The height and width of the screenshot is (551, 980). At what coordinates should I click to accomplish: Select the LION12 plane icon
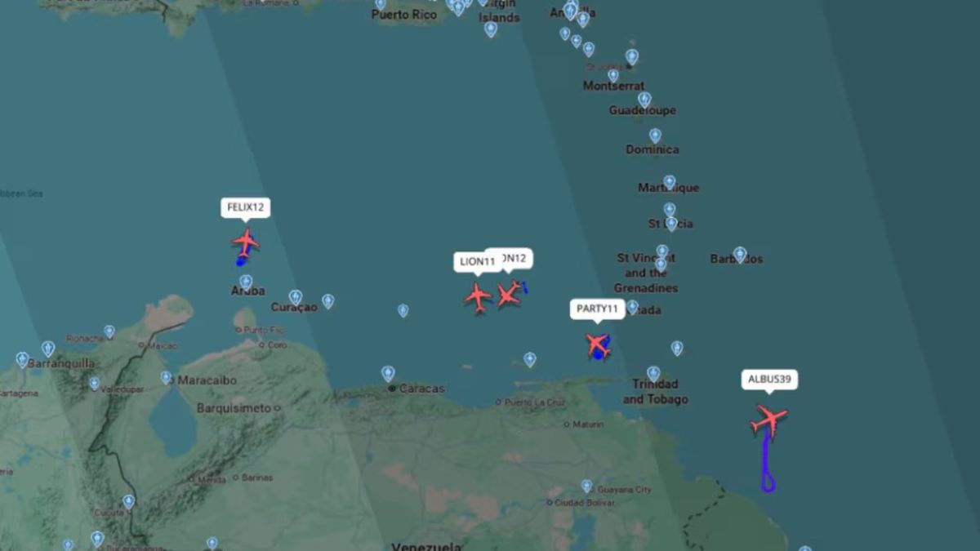(508, 294)
